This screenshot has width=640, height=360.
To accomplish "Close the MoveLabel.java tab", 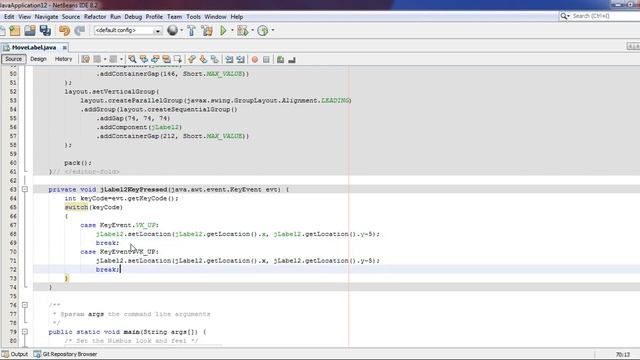I will click(64, 47).
